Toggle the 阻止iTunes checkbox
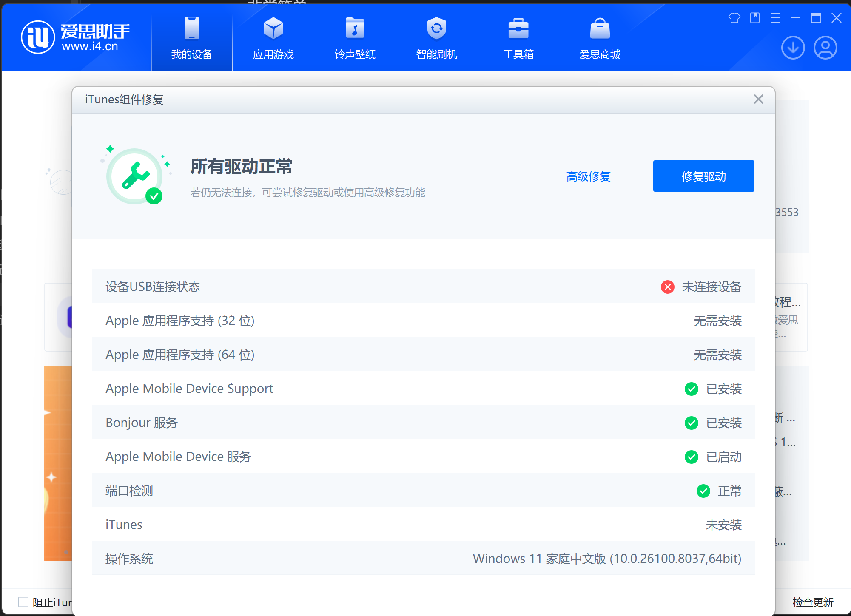This screenshot has width=851, height=616. 23,602
